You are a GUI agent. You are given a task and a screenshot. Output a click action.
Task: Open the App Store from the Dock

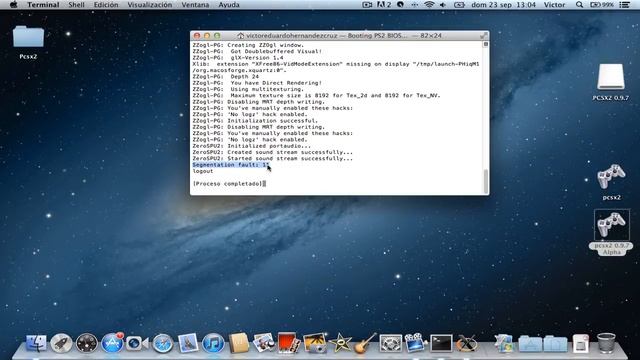[112, 343]
